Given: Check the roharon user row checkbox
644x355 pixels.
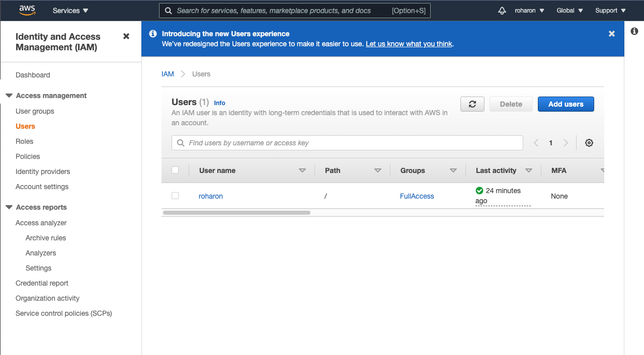Looking at the screenshot, I should tap(175, 196).
